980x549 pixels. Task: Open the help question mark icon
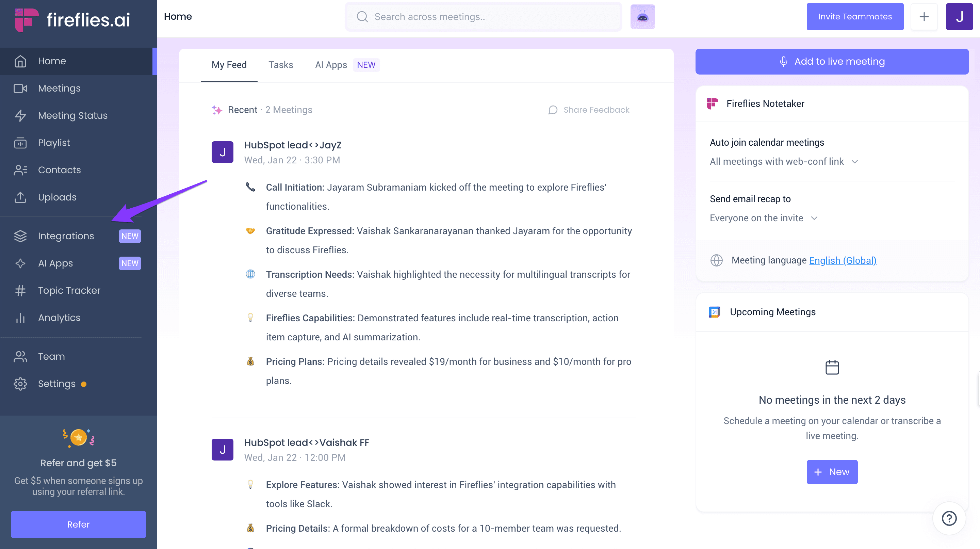(949, 518)
